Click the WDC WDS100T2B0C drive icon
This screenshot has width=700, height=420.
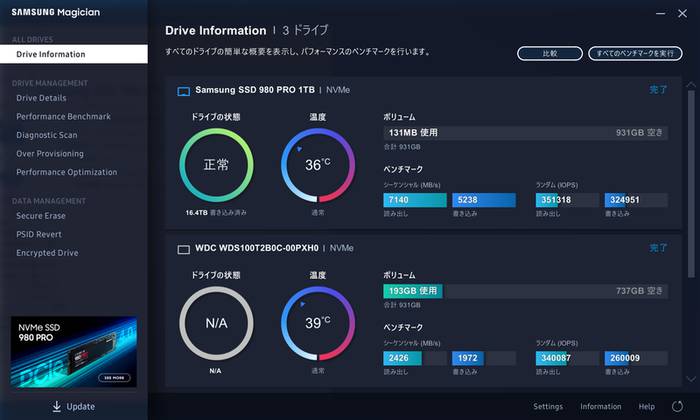pos(183,250)
